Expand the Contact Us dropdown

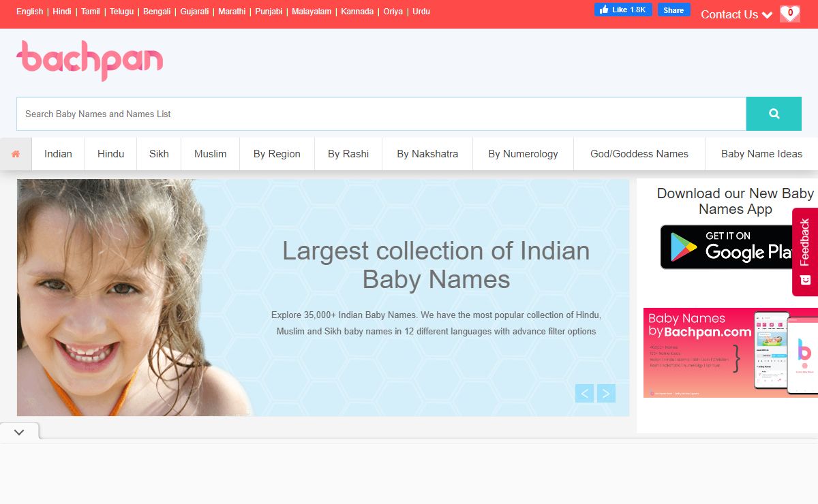point(736,14)
